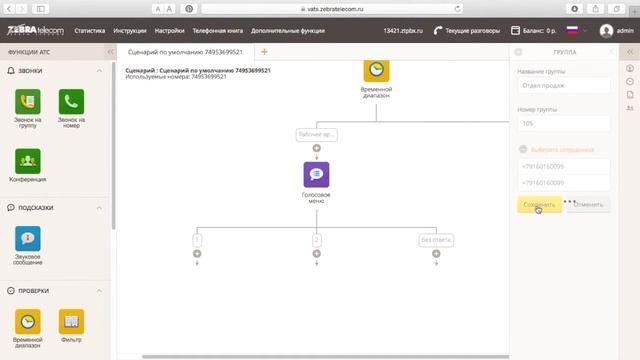Open the clock icon in right rail
The height and width of the screenshot is (360, 640).
click(630, 82)
